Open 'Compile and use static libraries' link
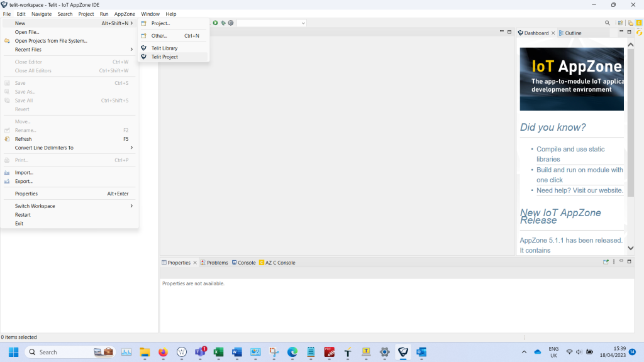This screenshot has height=362, width=644. point(570,155)
